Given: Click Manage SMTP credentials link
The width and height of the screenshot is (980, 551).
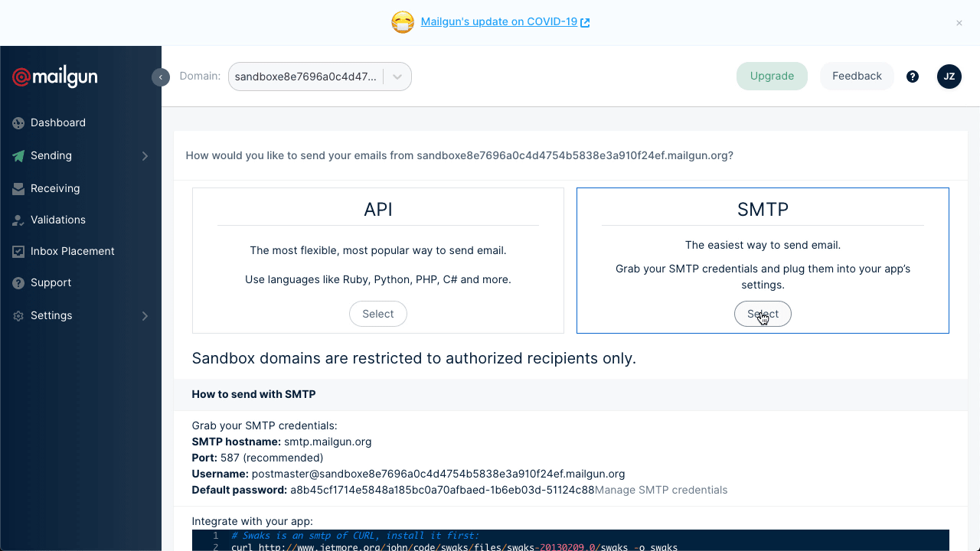Looking at the screenshot, I should click(661, 490).
